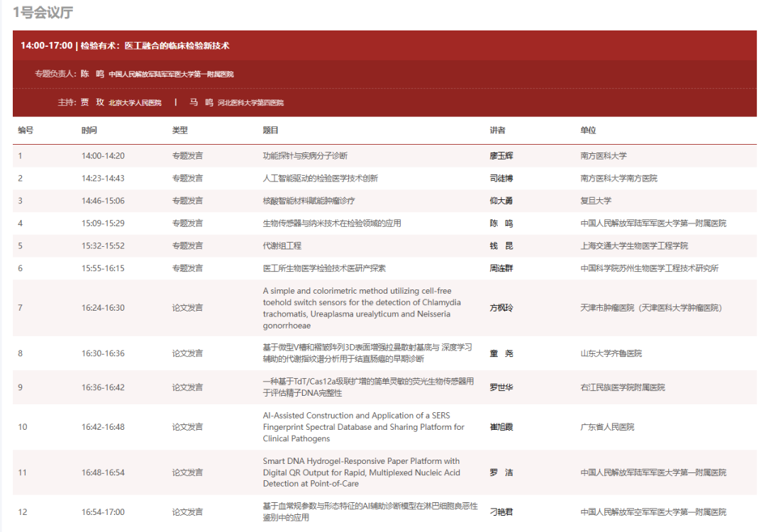
Task: Click speaker name '仰大勇'
Action: (x=501, y=201)
